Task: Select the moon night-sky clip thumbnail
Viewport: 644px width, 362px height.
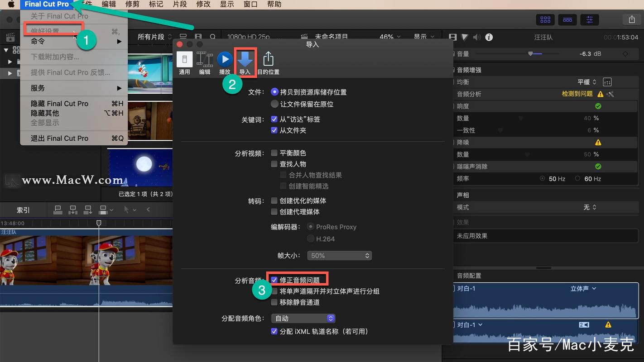Action: point(139,167)
